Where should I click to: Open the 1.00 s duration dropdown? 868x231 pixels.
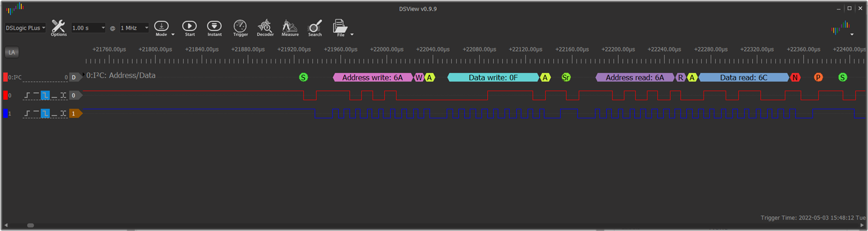[89, 28]
